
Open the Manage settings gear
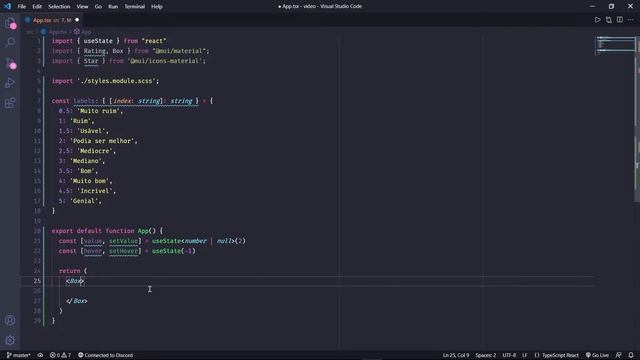click(10, 340)
